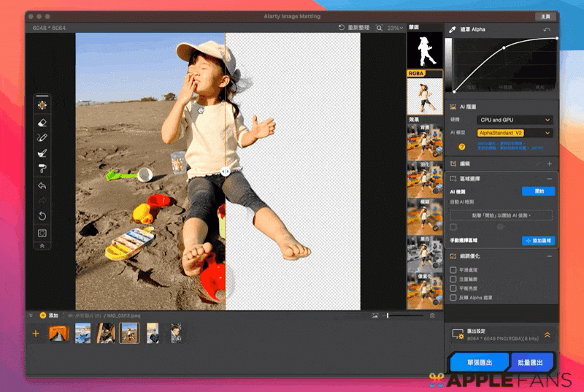Expand the export settings chevron
584x392 pixels.
547,334
